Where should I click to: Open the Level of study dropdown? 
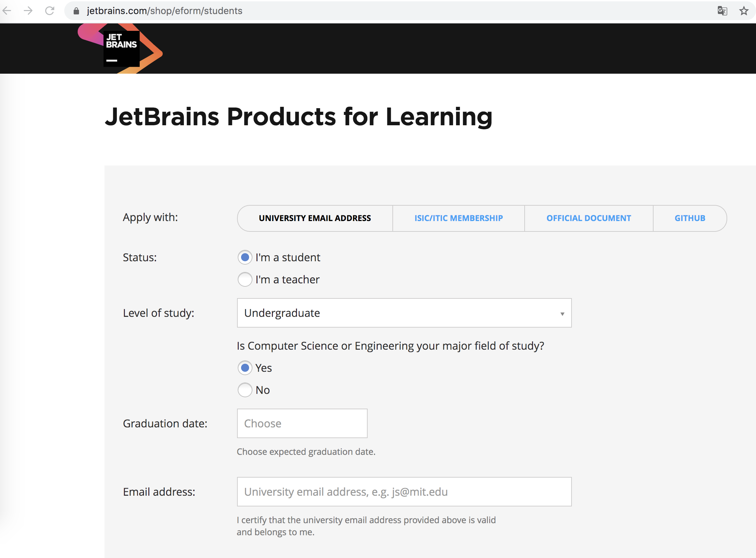coord(404,313)
